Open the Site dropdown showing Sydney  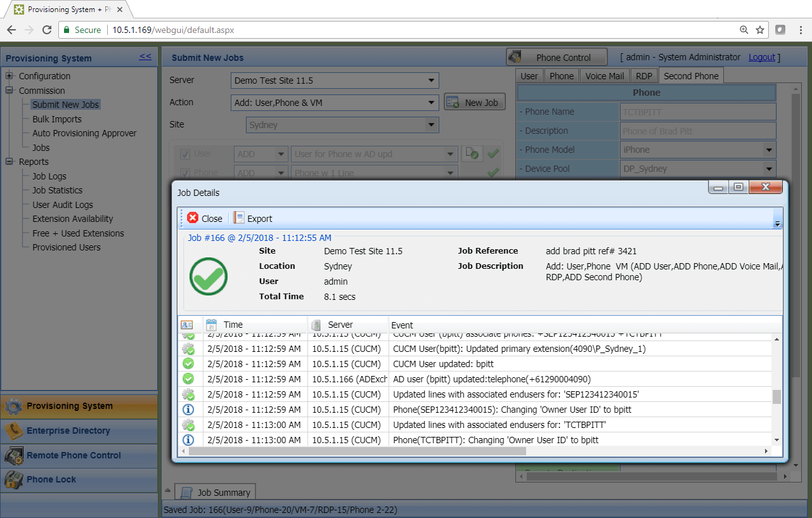click(x=342, y=125)
